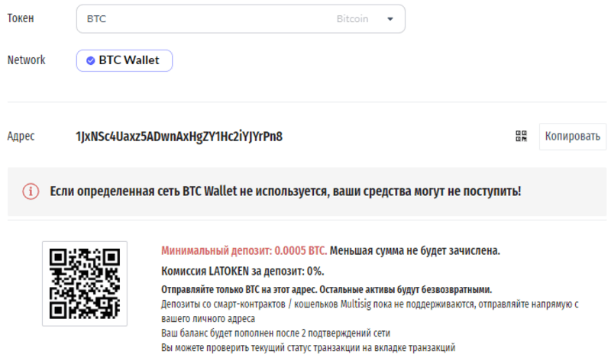Click the Минимальный депозит: 0.0005 BTC text
The height and width of the screenshot is (364, 611).
[244, 251]
